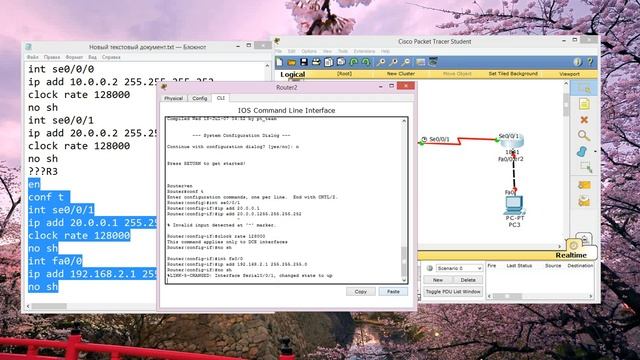Click the Undo green arrow icon
Screen dimensions: 640x360
pyautogui.click(x=354, y=62)
